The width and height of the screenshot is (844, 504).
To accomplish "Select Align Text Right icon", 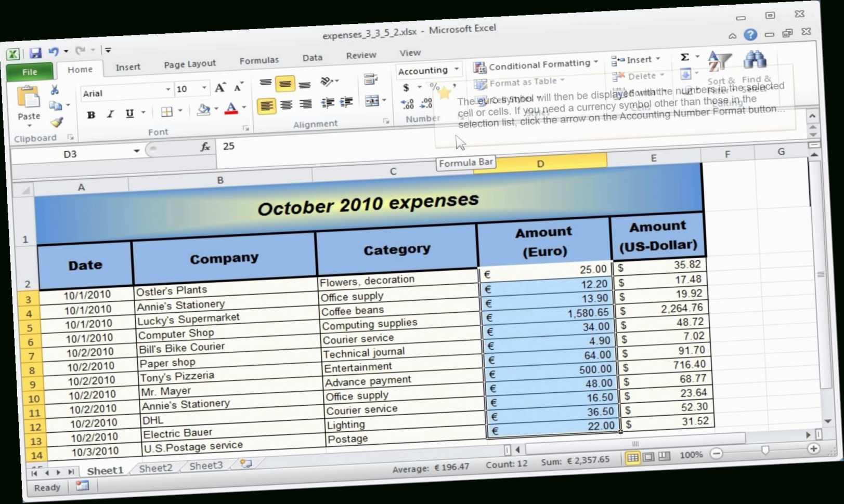I will (x=306, y=104).
